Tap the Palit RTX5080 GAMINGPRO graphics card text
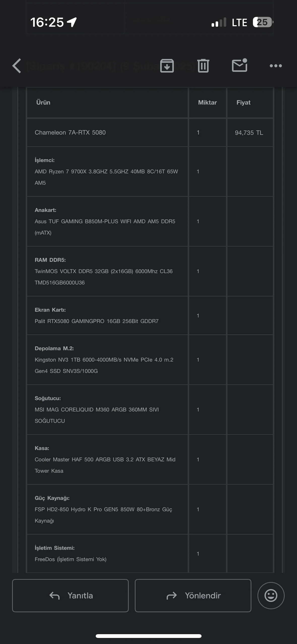This screenshot has width=297, height=644. [96, 321]
